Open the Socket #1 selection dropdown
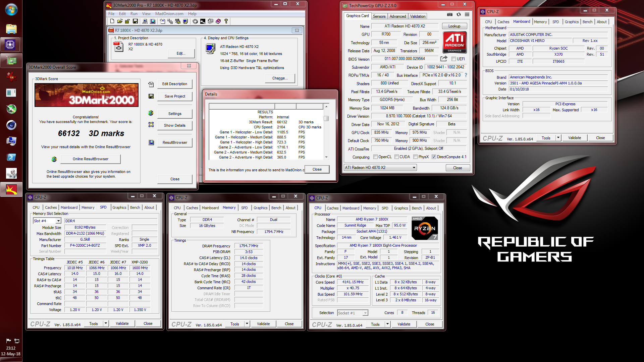Image resolution: width=644 pixels, height=362 pixels. tap(365, 313)
